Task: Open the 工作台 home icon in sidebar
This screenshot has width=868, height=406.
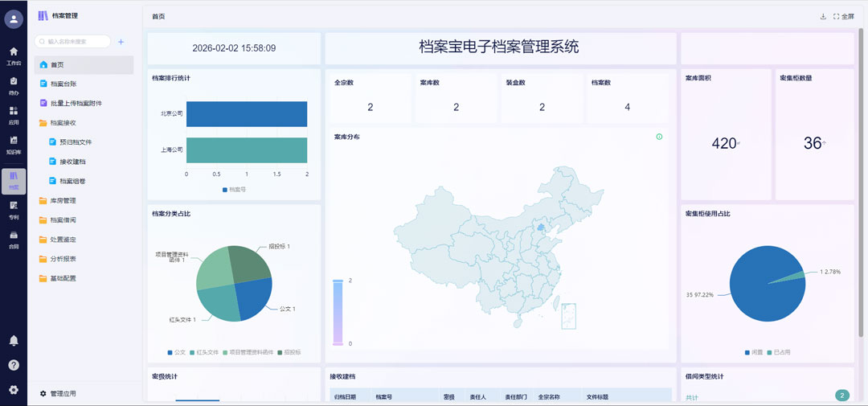Action: (x=13, y=55)
